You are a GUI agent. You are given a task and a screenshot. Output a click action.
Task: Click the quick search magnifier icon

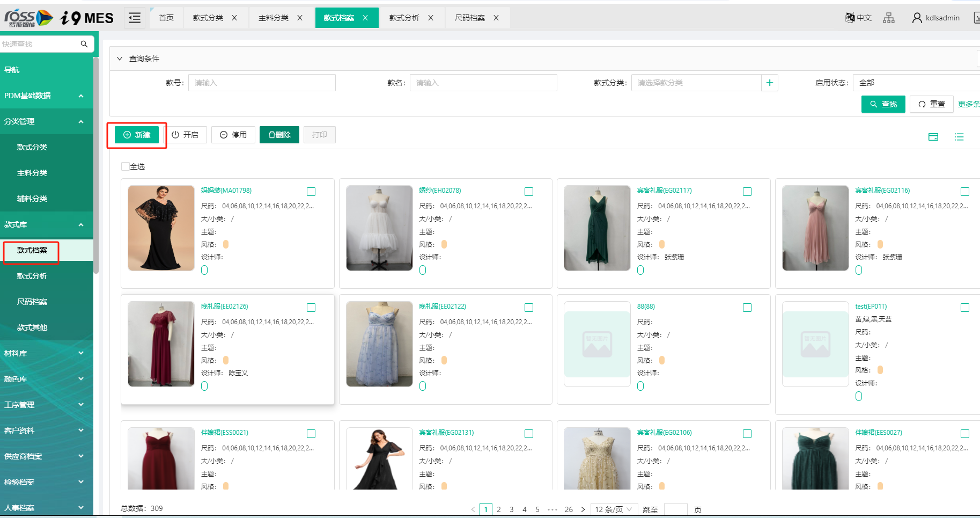84,44
